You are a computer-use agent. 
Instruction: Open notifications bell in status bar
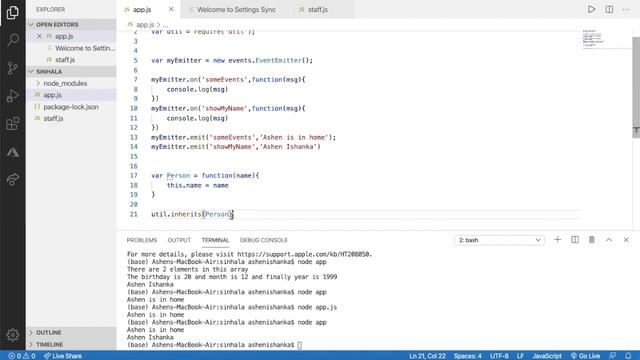[628, 356]
